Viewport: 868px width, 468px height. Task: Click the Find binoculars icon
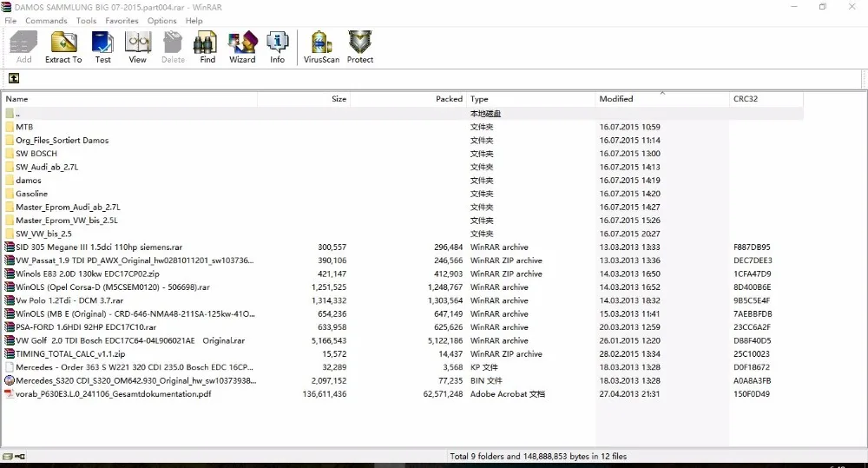point(206,43)
